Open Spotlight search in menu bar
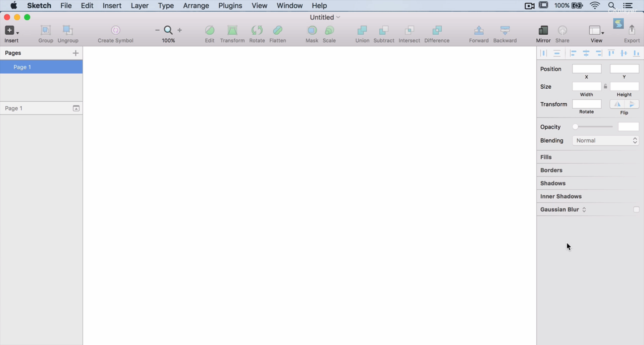 [x=611, y=5]
